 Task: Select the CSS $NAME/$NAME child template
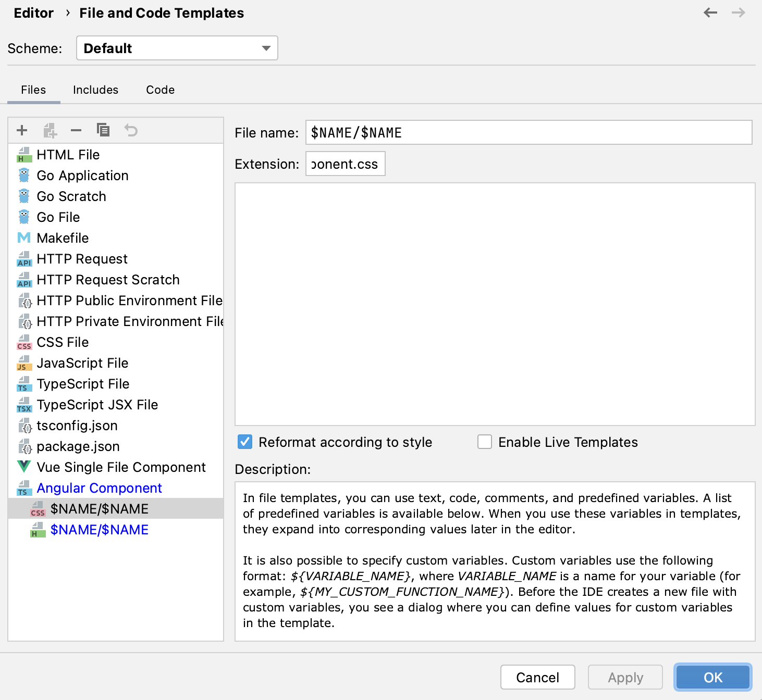[100, 509]
